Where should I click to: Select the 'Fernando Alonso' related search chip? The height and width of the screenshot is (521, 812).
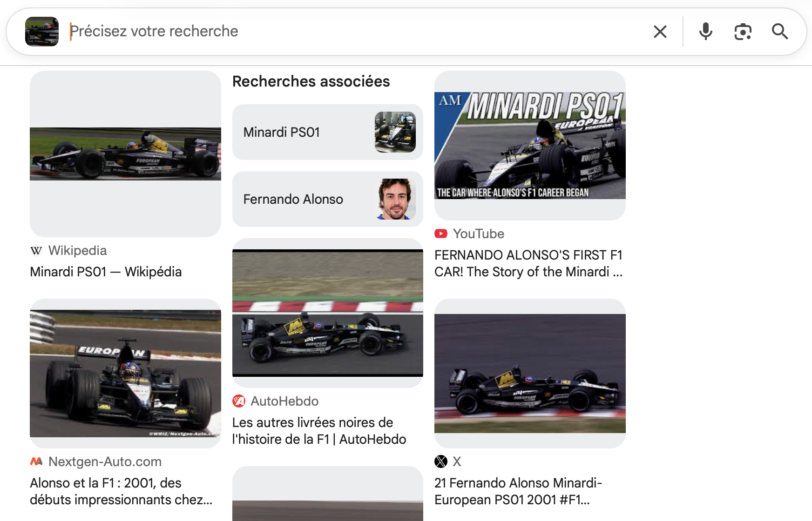327,199
